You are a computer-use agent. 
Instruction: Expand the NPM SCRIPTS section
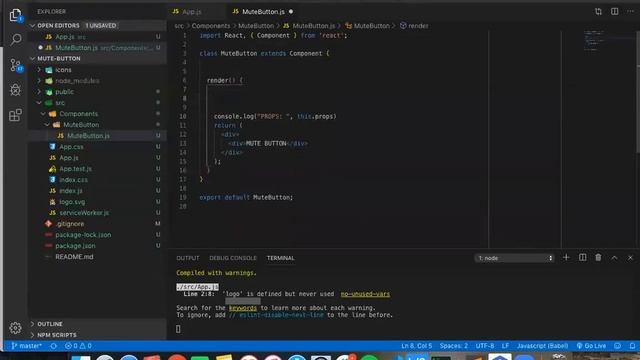pos(97,335)
